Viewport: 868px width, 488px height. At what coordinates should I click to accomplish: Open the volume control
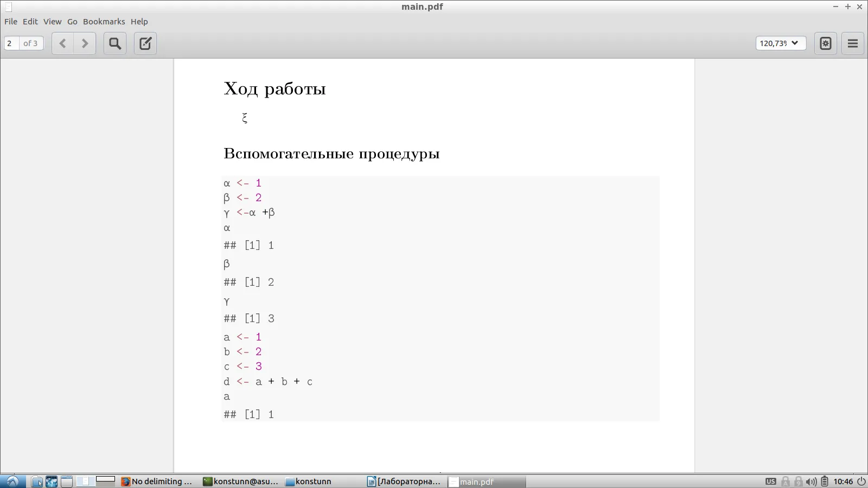812,481
